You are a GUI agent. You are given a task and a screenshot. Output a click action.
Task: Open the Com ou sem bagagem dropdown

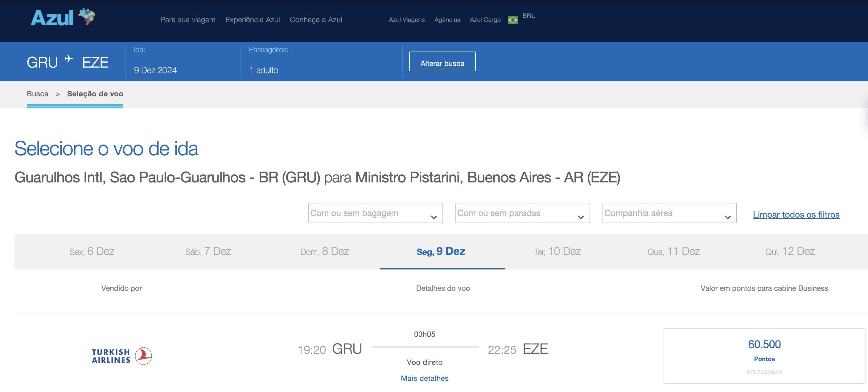(x=375, y=213)
